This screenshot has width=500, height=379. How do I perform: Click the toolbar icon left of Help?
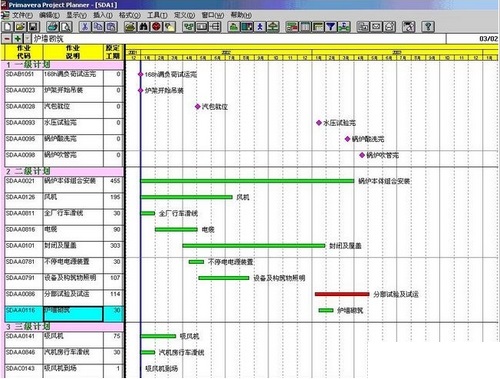[x=409, y=27]
